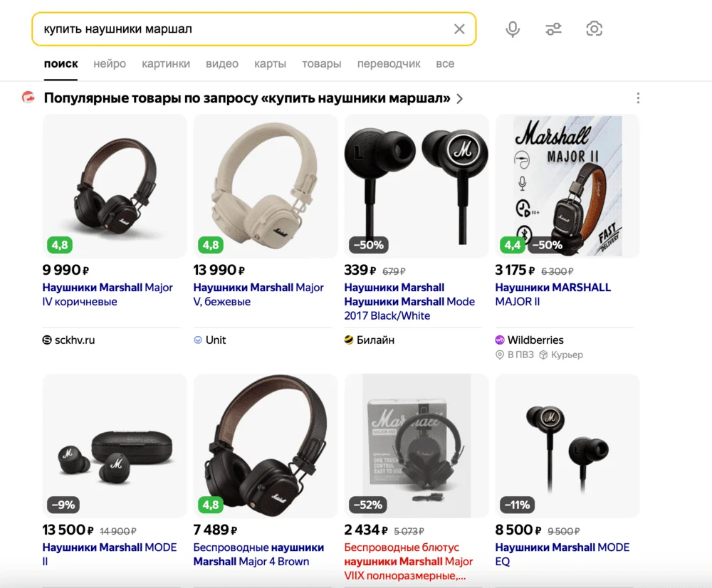Select the Marshall MODE II earbuds thumbnail
This screenshot has height=588, width=712.
pyautogui.click(x=115, y=446)
